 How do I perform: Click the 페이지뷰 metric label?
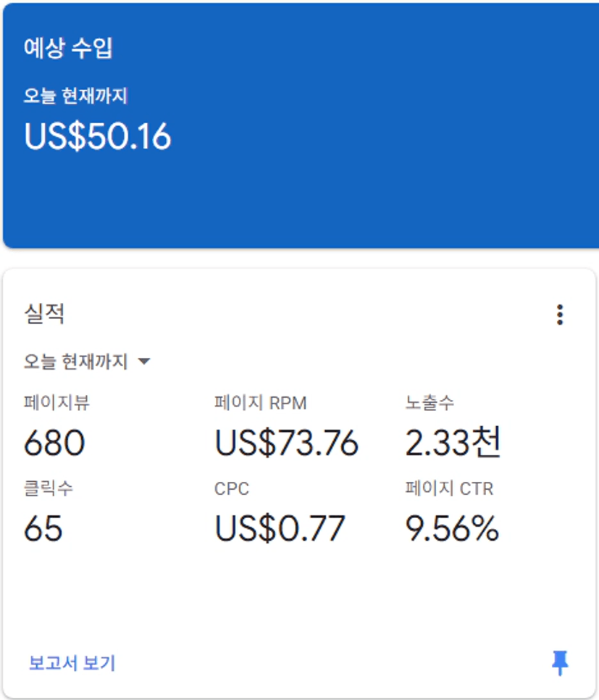(56, 404)
